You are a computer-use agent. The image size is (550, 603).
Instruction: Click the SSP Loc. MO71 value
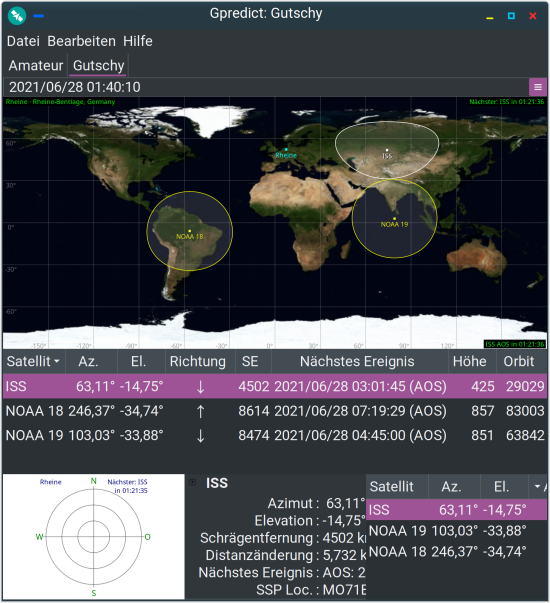pyautogui.click(x=344, y=590)
